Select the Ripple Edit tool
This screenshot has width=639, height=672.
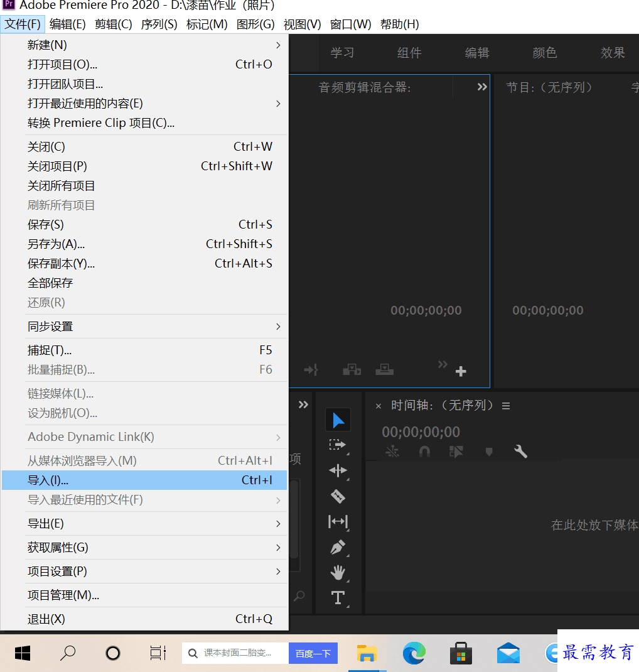click(x=338, y=470)
